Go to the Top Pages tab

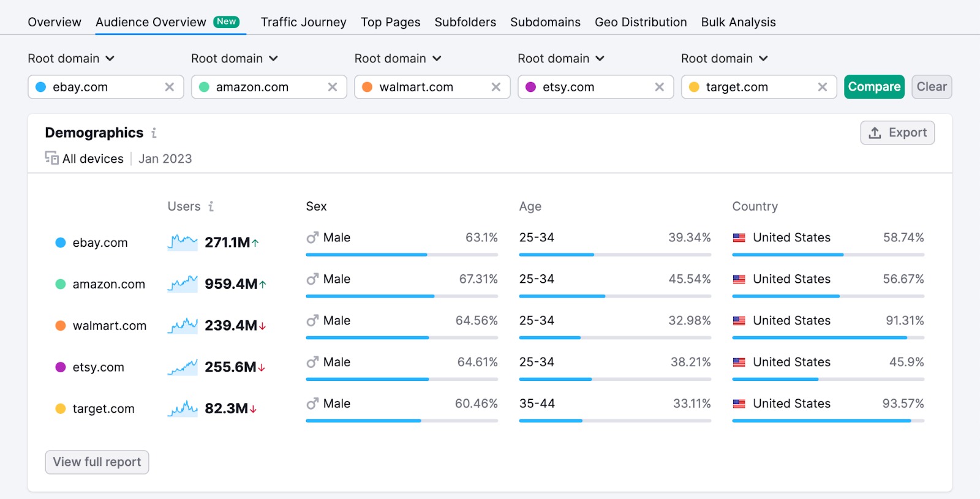click(x=390, y=22)
